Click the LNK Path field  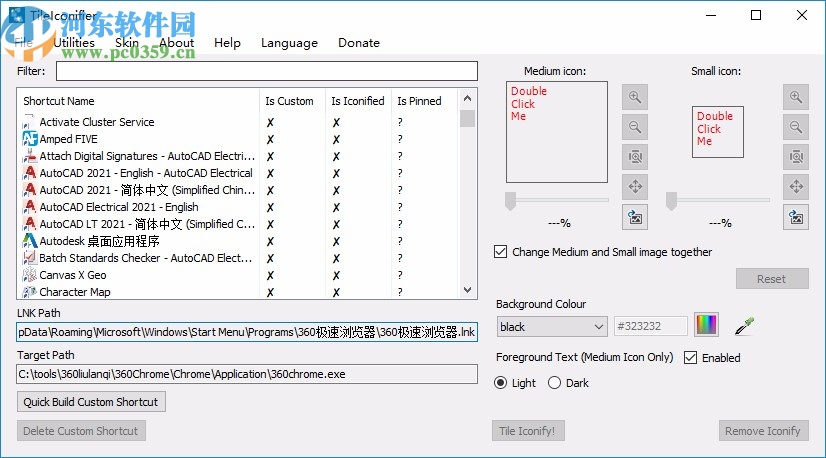247,332
